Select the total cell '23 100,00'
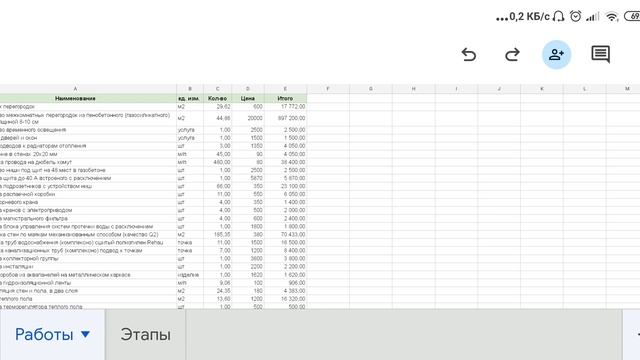The image size is (640, 360). click(285, 186)
